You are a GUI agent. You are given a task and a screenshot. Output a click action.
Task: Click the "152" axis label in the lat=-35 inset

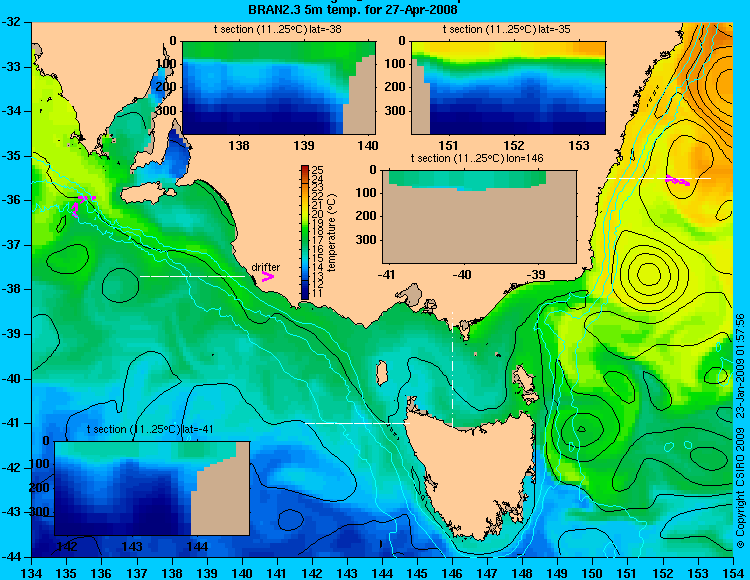[514, 145]
